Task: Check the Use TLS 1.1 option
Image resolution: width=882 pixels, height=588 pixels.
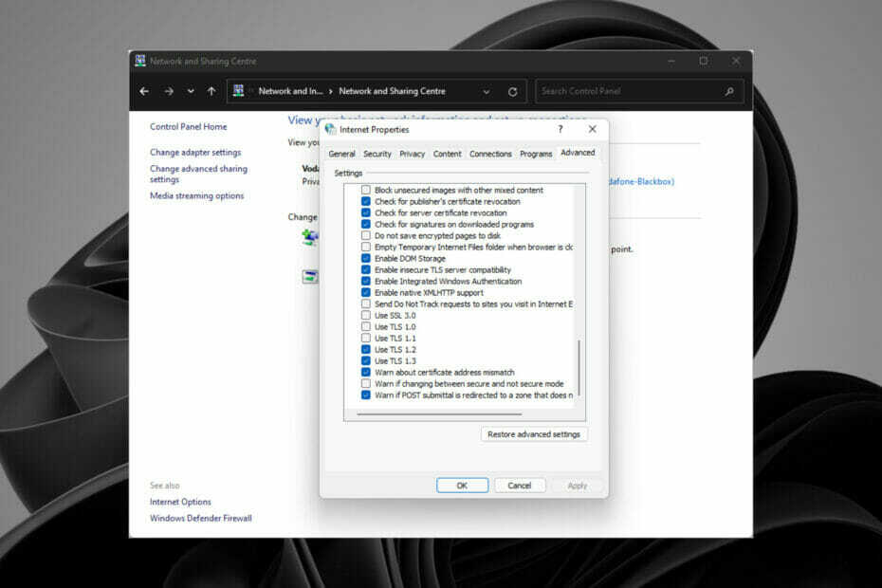Action: click(x=366, y=339)
